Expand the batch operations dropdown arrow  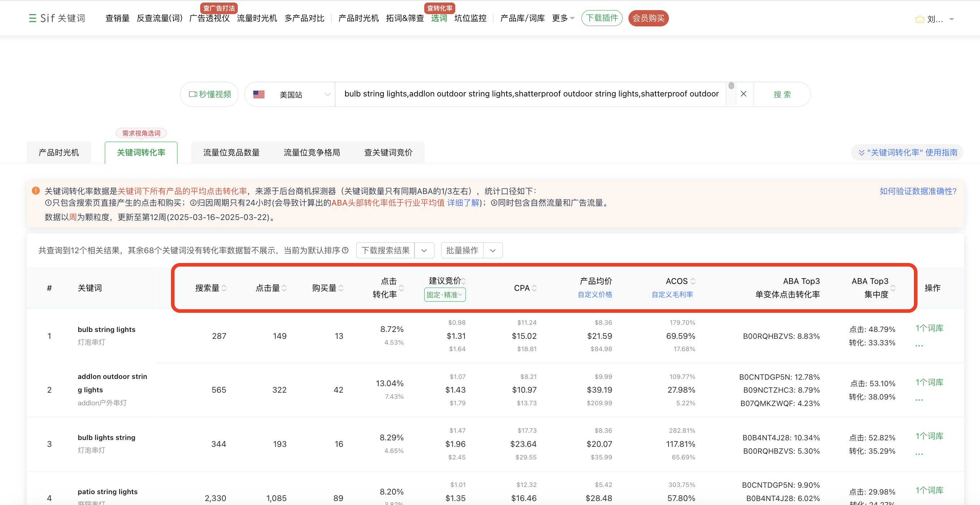493,251
